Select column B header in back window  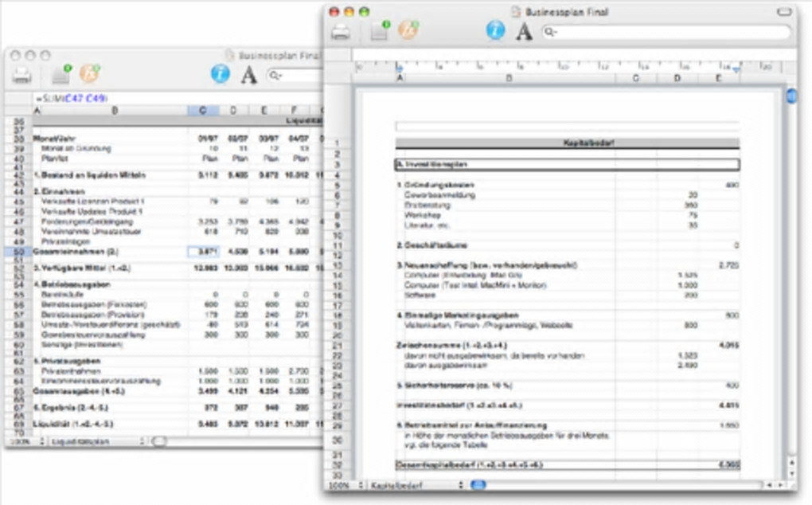[115, 111]
